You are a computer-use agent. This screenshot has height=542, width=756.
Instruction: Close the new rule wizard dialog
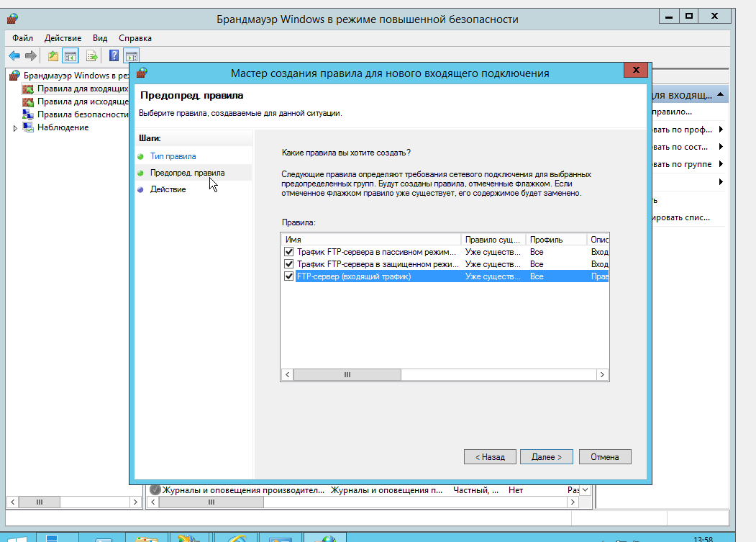click(635, 70)
